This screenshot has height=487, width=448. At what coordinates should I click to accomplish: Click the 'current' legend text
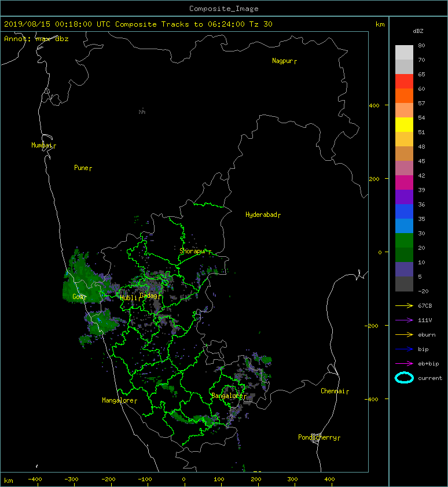coord(430,378)
